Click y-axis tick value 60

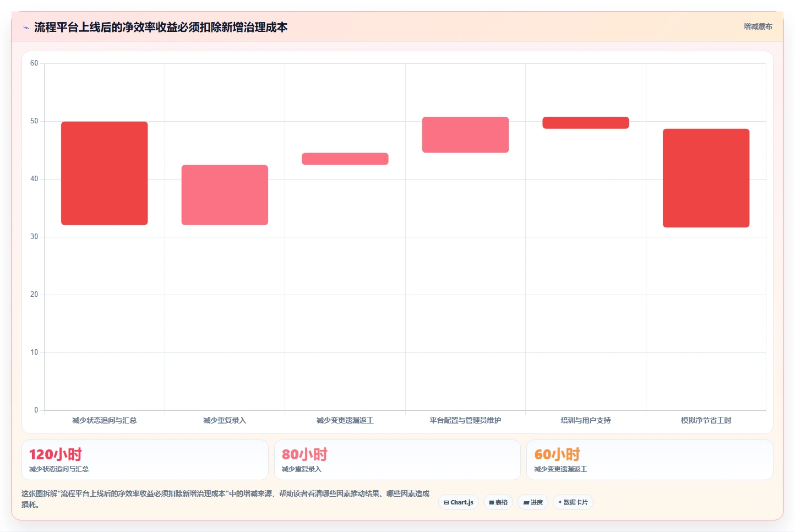point(34,63)
